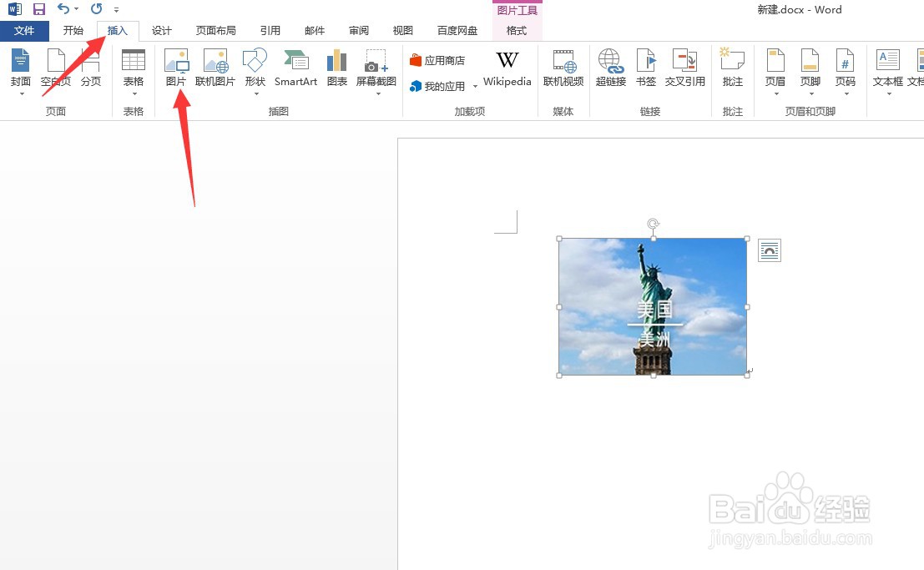Open 我的应用 add-ins
Viewport: 924px width, 570px height.
[x=437, y=86]
